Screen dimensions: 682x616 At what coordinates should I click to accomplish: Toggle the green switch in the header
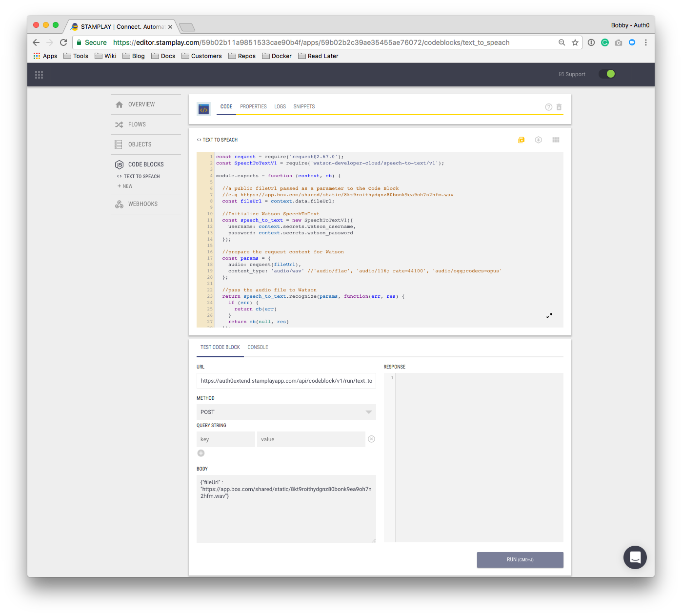[607, 74]
